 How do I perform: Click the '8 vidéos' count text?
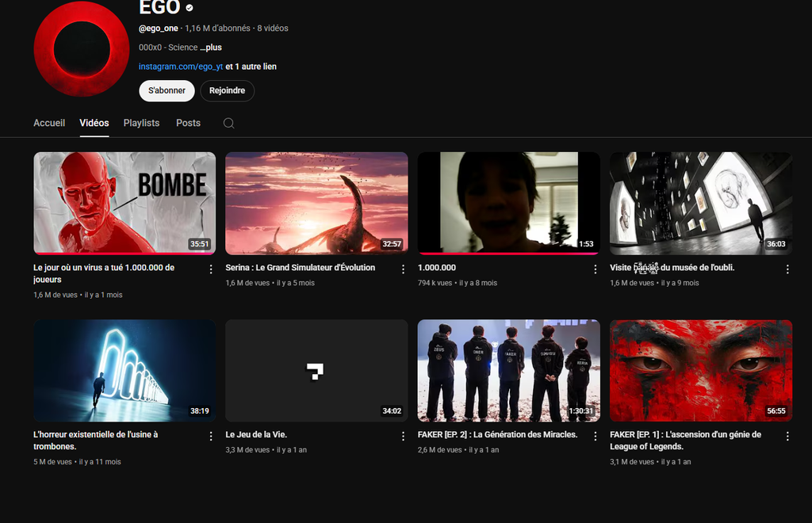(x=273, y=29)
